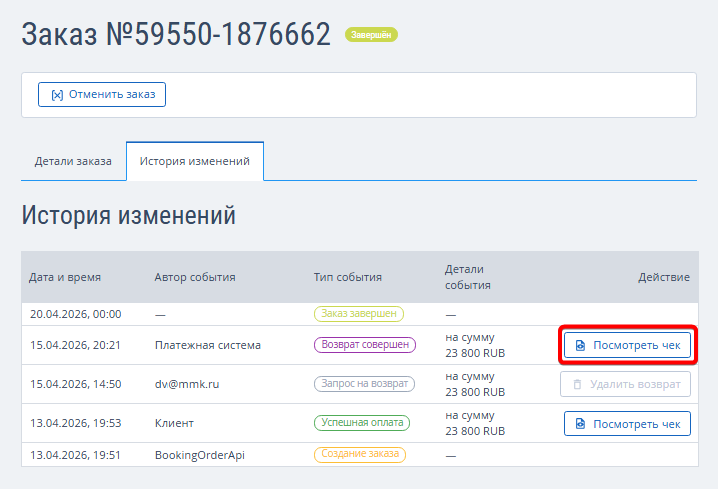Select the История изменений tab
Image resolution: width=718 pixels, height=489 pixels.
195,161
